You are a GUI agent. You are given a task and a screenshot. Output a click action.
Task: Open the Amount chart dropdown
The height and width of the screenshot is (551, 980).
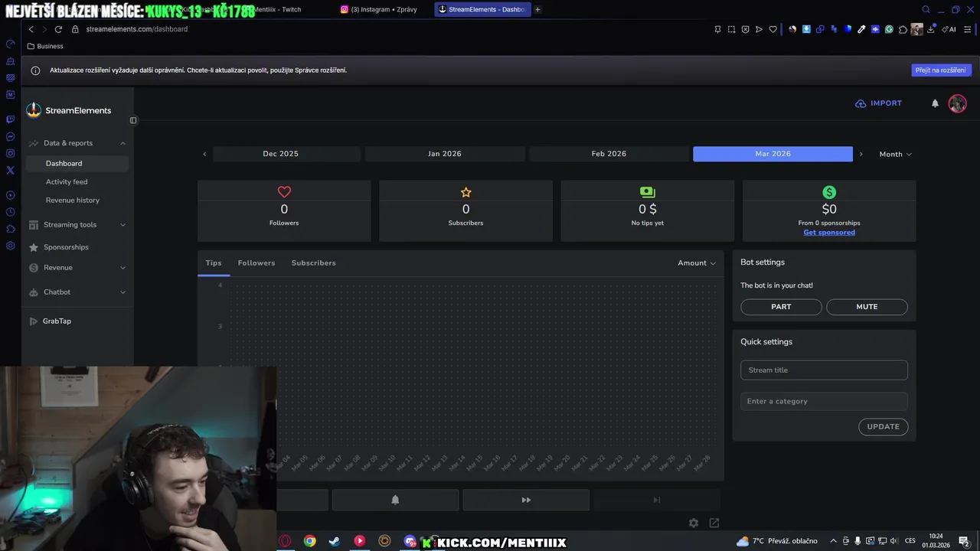pos(697,262)
